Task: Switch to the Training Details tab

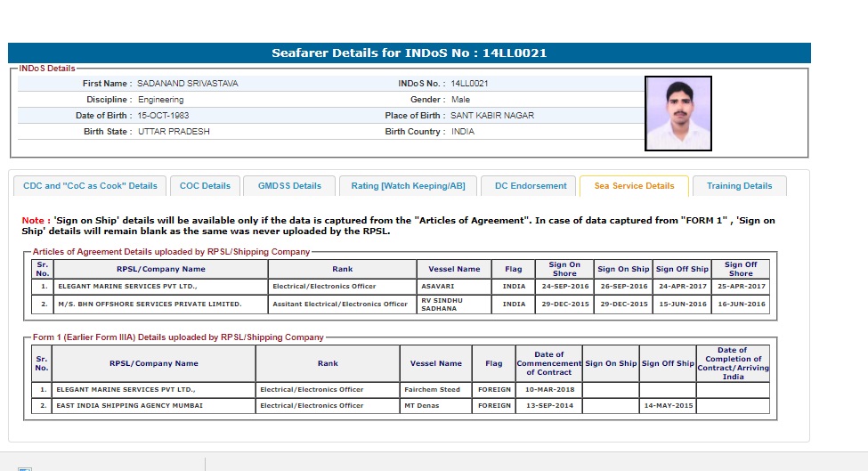Action: coord(739,186)
